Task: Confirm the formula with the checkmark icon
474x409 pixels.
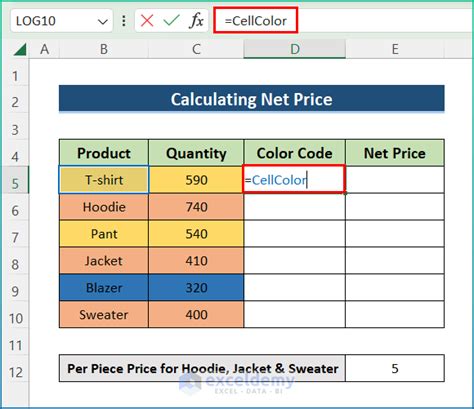Action: pos(171,21)
